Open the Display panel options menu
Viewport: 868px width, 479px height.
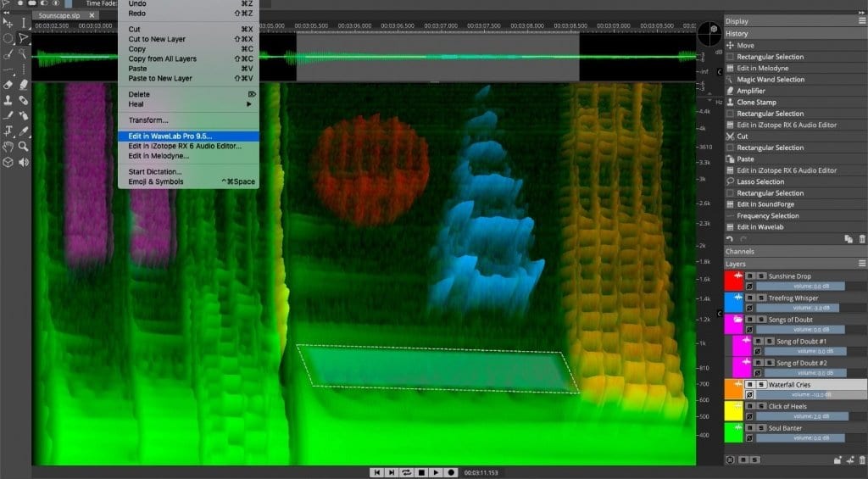coord(862,20)
